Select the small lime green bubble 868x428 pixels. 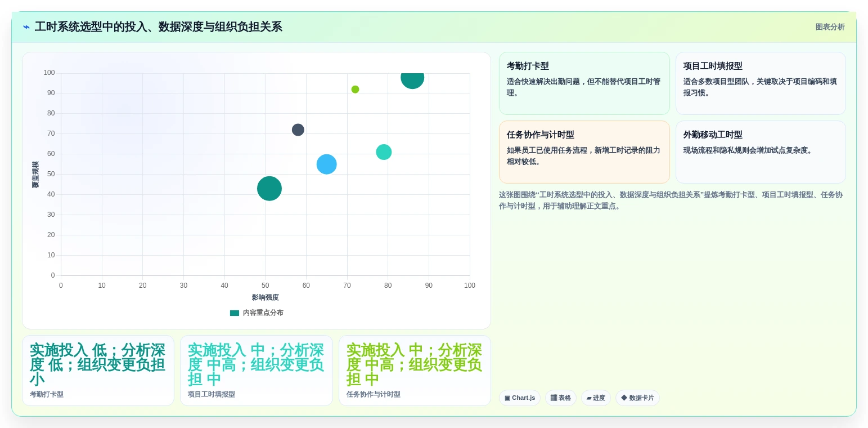[356, 90]
